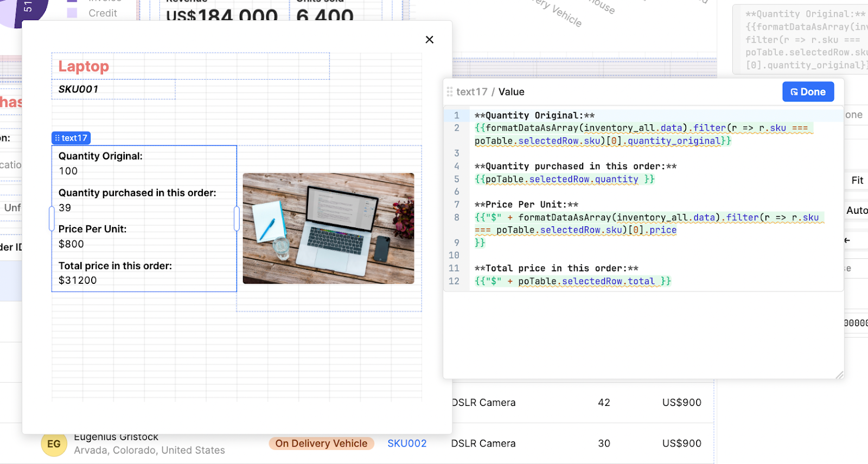
Task: Click the poTable.selectedRow.quantity expression on line 5
Action: (564, 179)
